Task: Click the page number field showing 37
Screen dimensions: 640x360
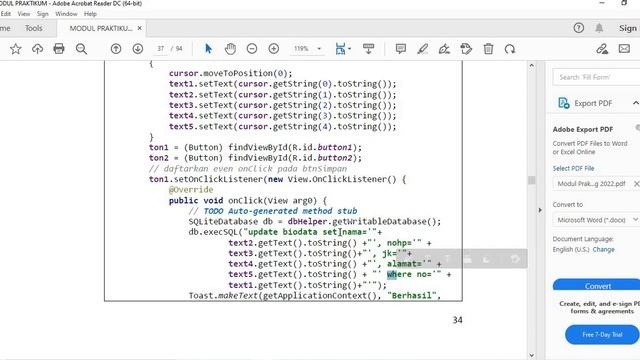Action: pyautogui.click(x=161, y=49)
